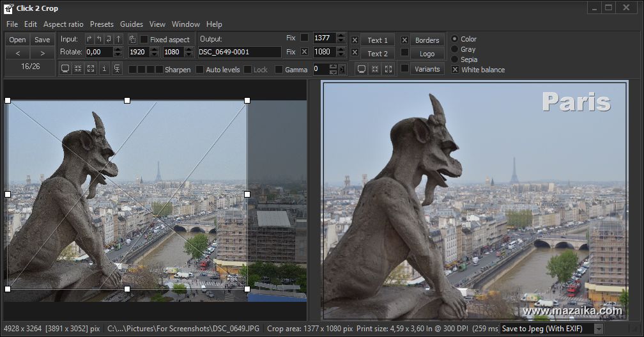Uncheck the Text 2 checkbox
This screenshot has width=644, height=337.
[355, 52]
